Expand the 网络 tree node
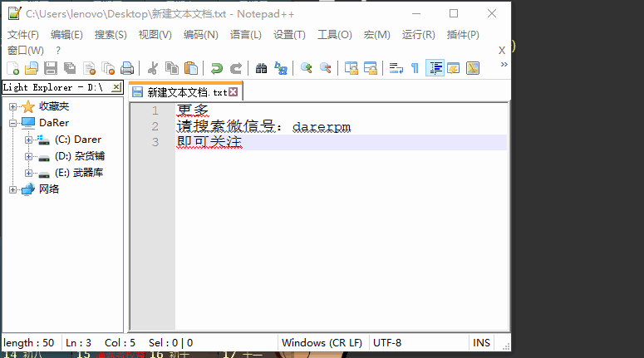The width and height of the screenshot is (644, 358). [x=12, y=189]
